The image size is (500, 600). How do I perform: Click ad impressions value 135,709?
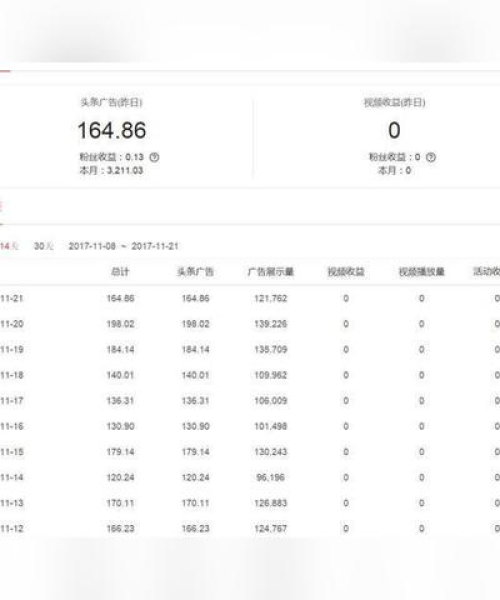pyautogui.click(x=270, y=350)
